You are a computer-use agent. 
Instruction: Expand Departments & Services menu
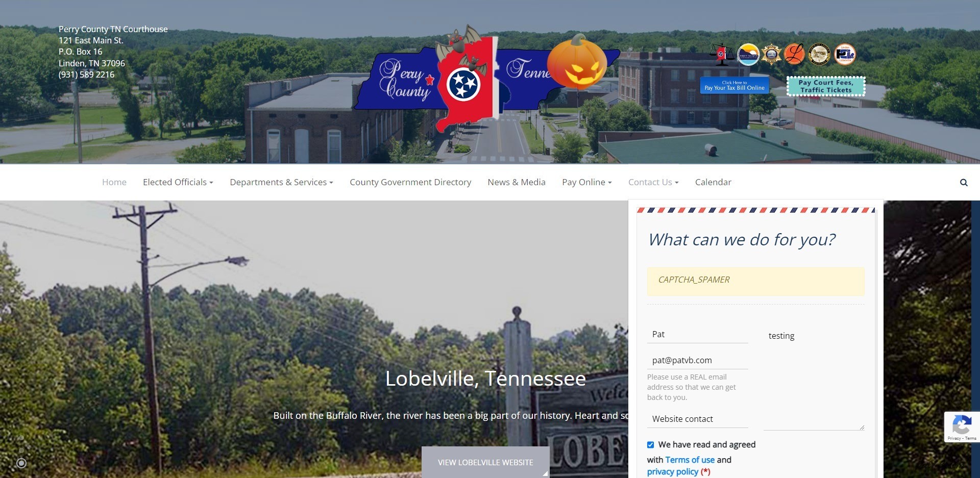pyautogui.click(x=281, y=182)
